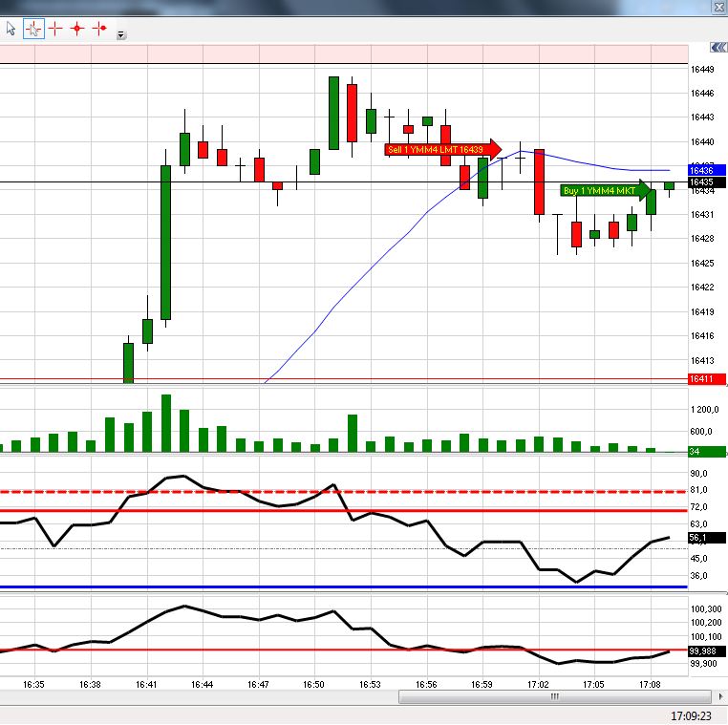This screenshot has width=728, height=725.
Task: Click the Buy 1 YMM4 MKT order marker
Action: pyautogui.click(x=606, y=190)
